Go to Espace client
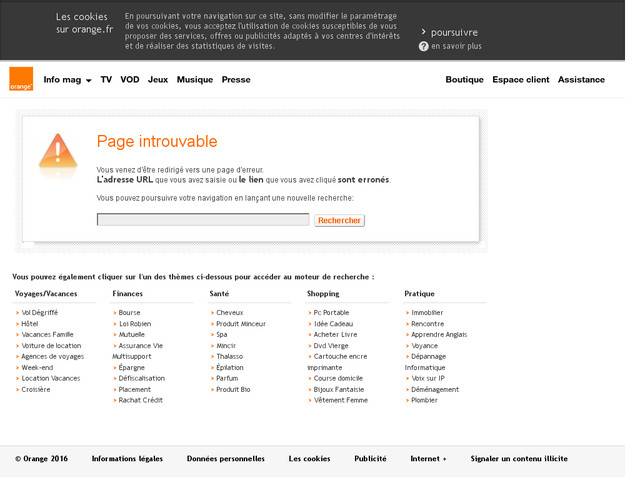This screenshot has width=640, height=480. tap(521, 80)
